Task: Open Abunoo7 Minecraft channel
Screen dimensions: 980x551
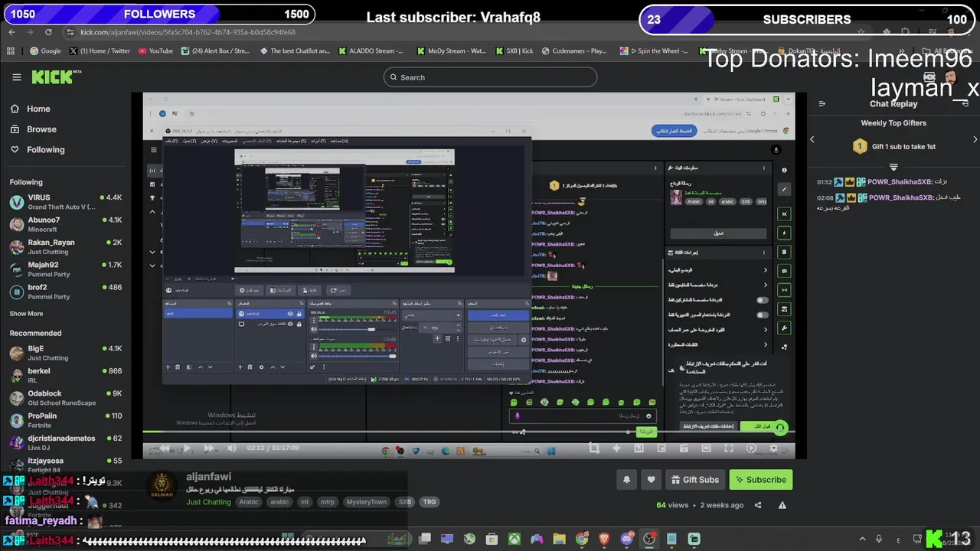Action: [67, 224]
